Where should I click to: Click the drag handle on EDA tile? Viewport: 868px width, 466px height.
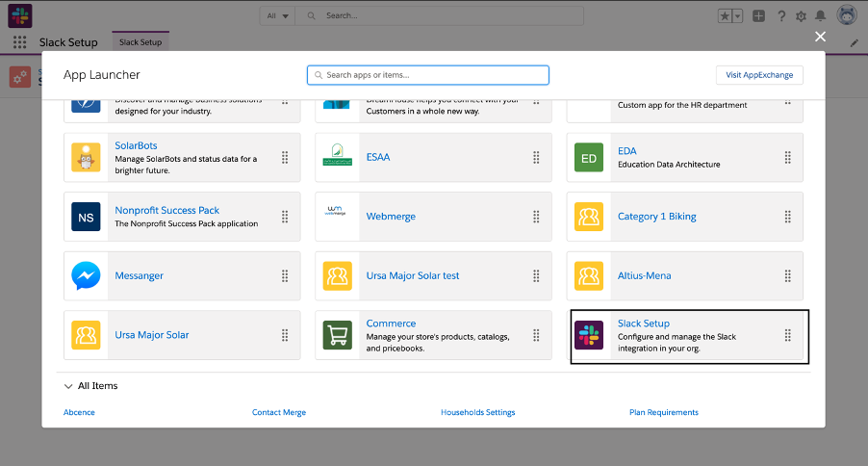(x=787, y=157)
